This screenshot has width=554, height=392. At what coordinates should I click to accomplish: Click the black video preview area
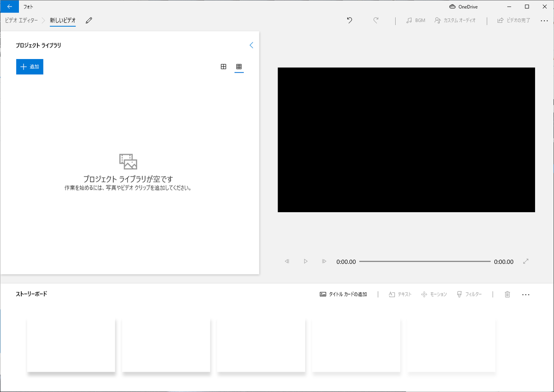(x=406, y=140)
